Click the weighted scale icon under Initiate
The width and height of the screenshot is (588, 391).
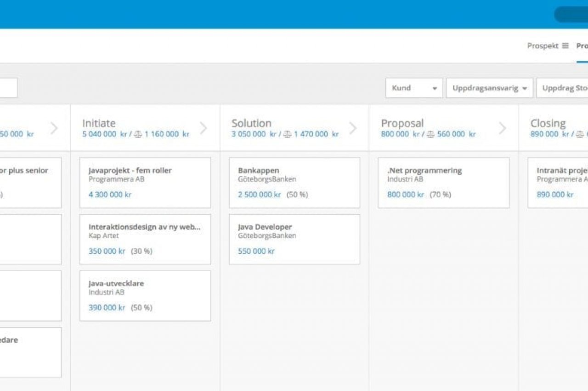[138, 134]
